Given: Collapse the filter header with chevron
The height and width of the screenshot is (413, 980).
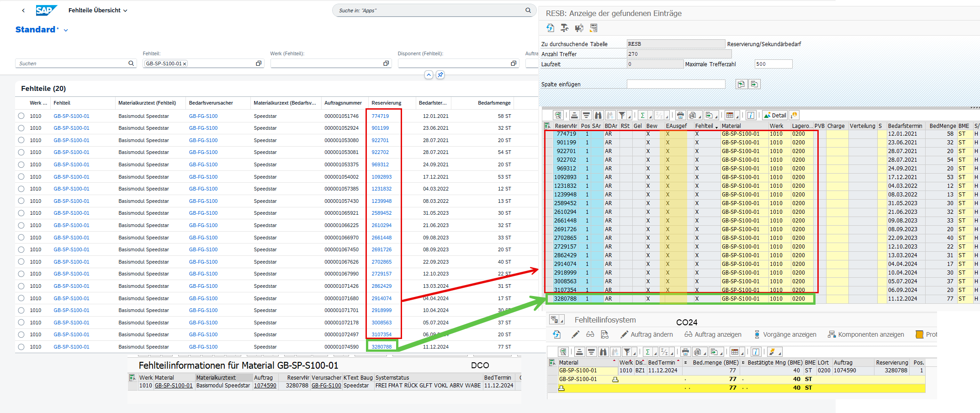Looking at the screenshot, I should pyautogui.click(x=429, y=75).
